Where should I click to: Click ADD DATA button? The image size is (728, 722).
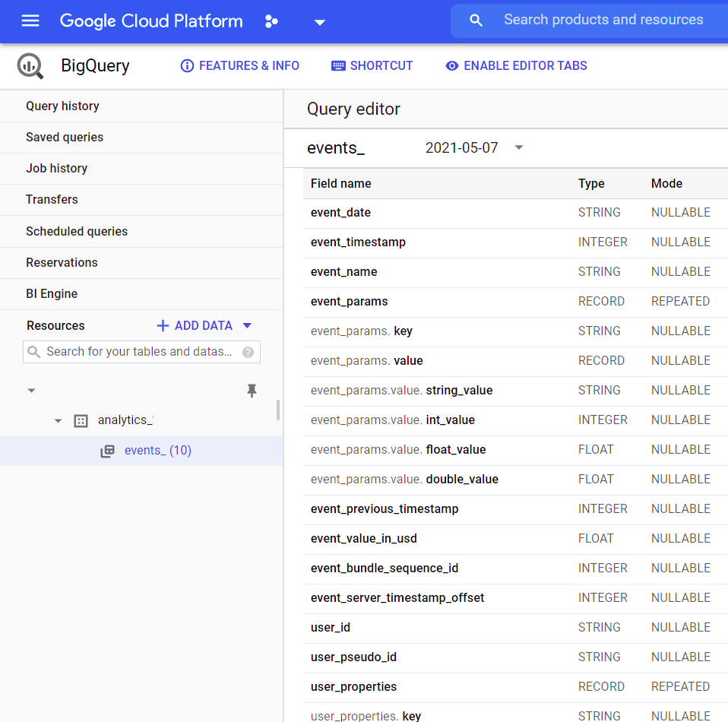(x=204, y=325)
